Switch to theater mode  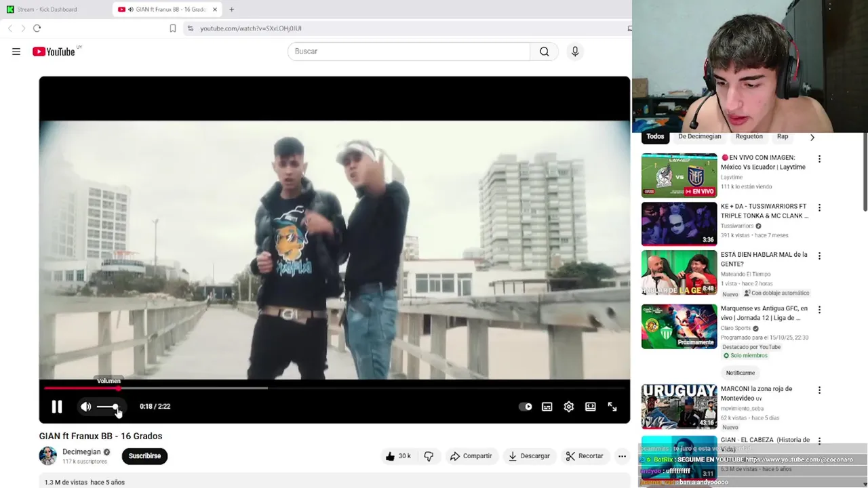[x=591, y=407]
